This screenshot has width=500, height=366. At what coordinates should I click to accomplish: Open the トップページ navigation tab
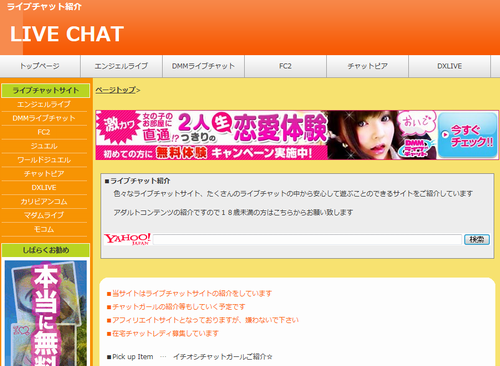pos(40,66)
